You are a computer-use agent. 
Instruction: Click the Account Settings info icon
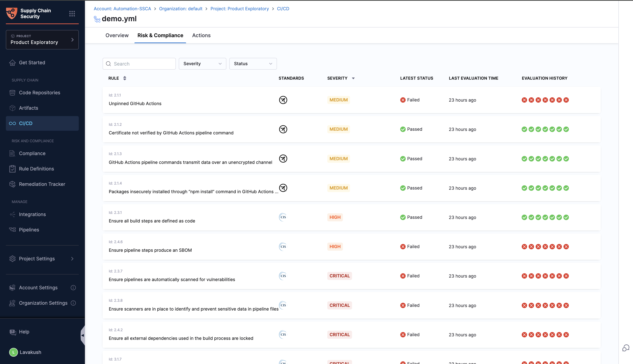[x=73, y=287]
